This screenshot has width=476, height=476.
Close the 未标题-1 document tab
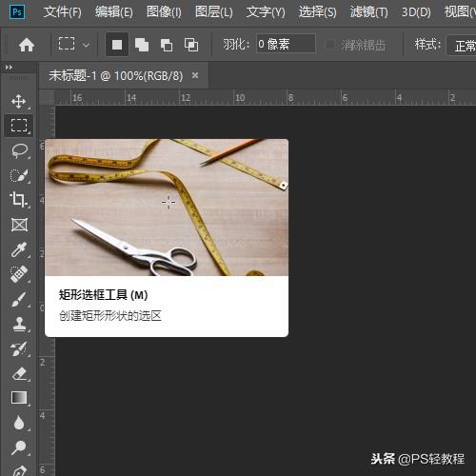click(195, 75)
